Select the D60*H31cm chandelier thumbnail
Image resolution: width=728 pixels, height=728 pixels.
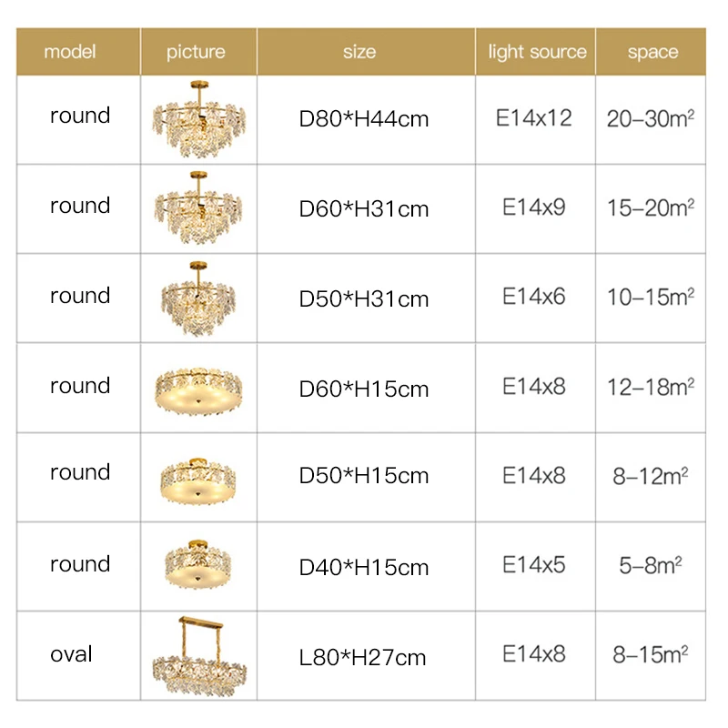coord(197,208)
